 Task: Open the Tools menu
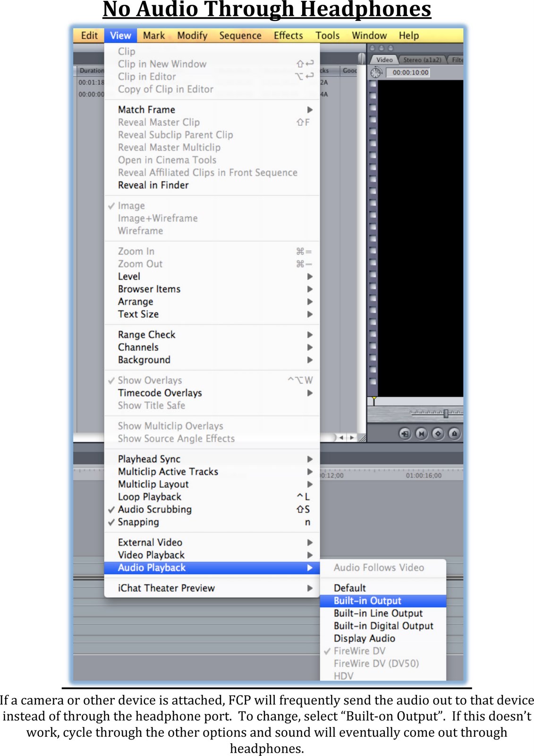click(x=328, y=35)
